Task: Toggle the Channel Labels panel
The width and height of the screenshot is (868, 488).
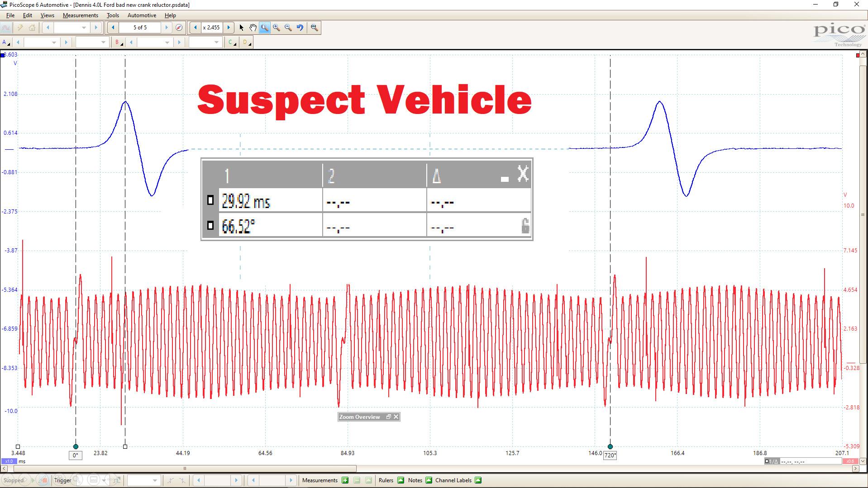Action: click(x=478, y=480)
